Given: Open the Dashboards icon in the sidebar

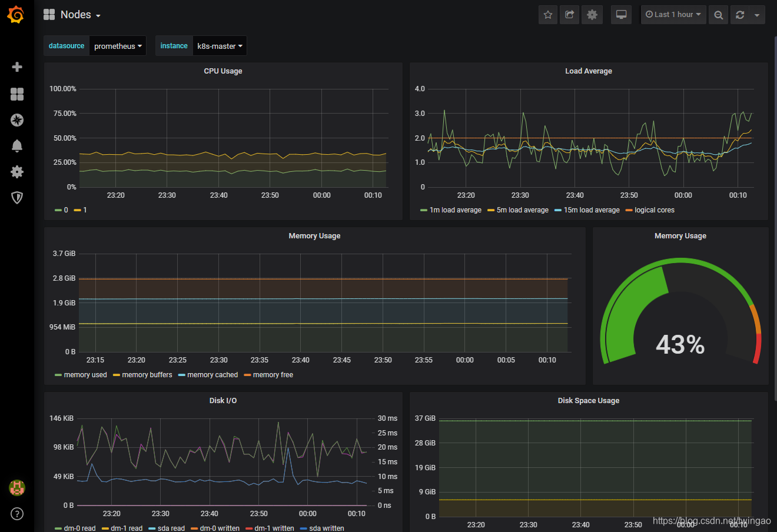Looking at the screenshot, I should coord(17,94).
